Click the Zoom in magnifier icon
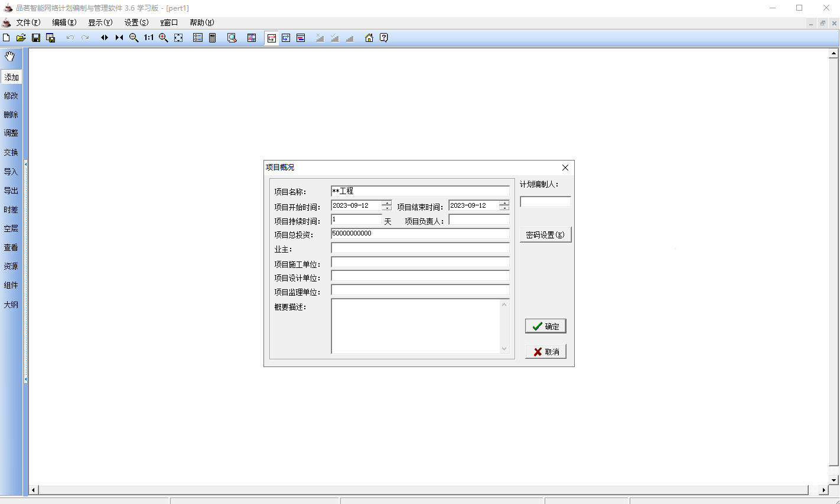 (x=164, y=38)
